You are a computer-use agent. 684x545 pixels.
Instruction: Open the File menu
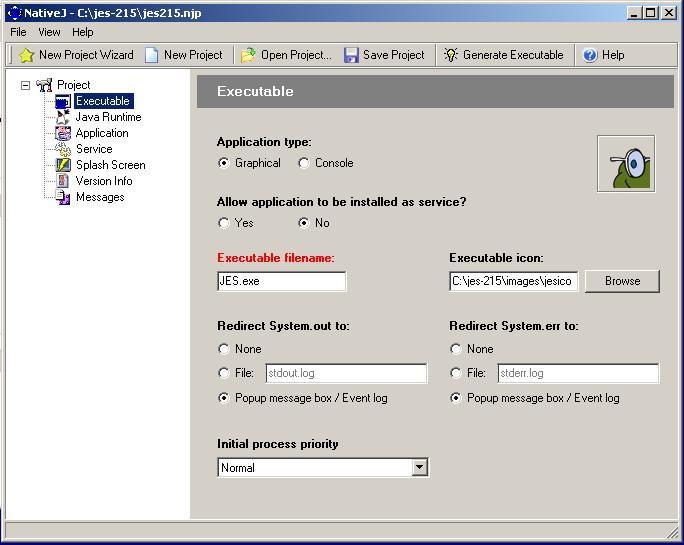18,32
